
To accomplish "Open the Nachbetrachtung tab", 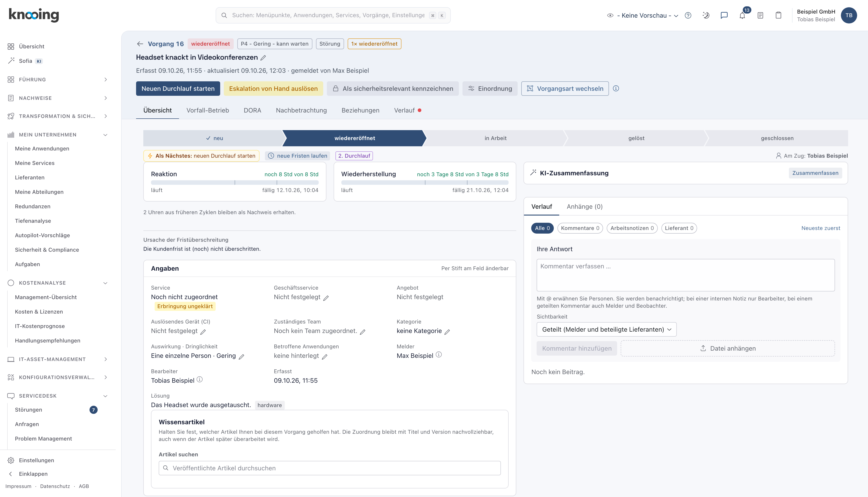I will tap(301, 110).
